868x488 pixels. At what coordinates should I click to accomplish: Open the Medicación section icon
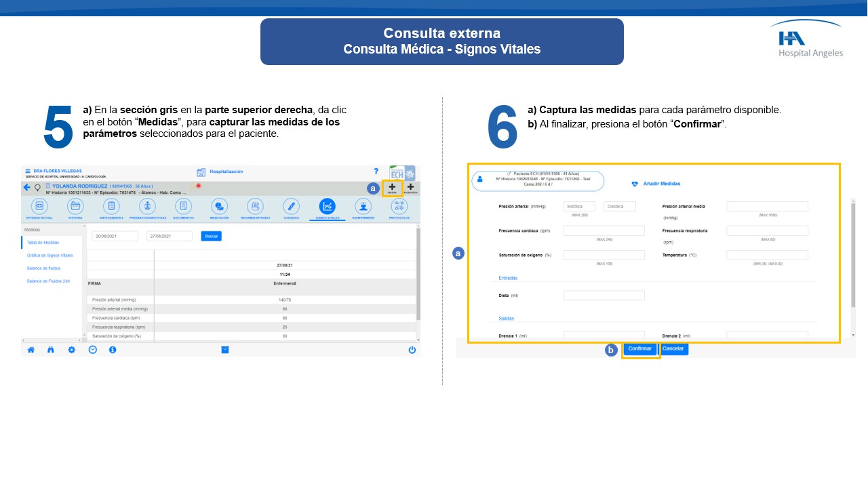pyautogui.click(x=219, y=206)
